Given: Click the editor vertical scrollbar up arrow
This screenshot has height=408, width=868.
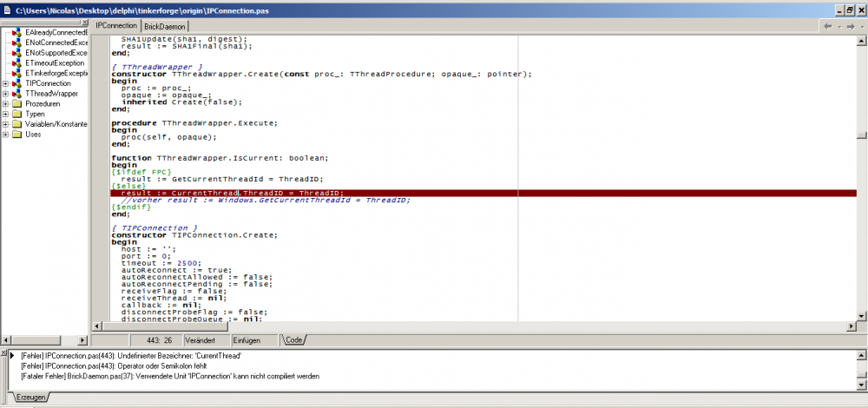Looking at the screenshot, I should [861, 40].
